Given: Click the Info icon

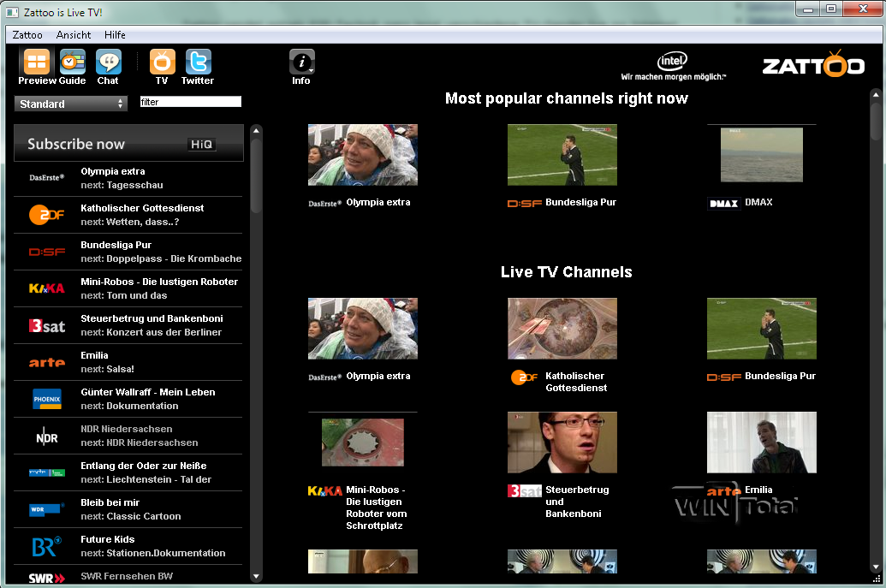Looking at the screenshot, I should (x=301, y=62).
